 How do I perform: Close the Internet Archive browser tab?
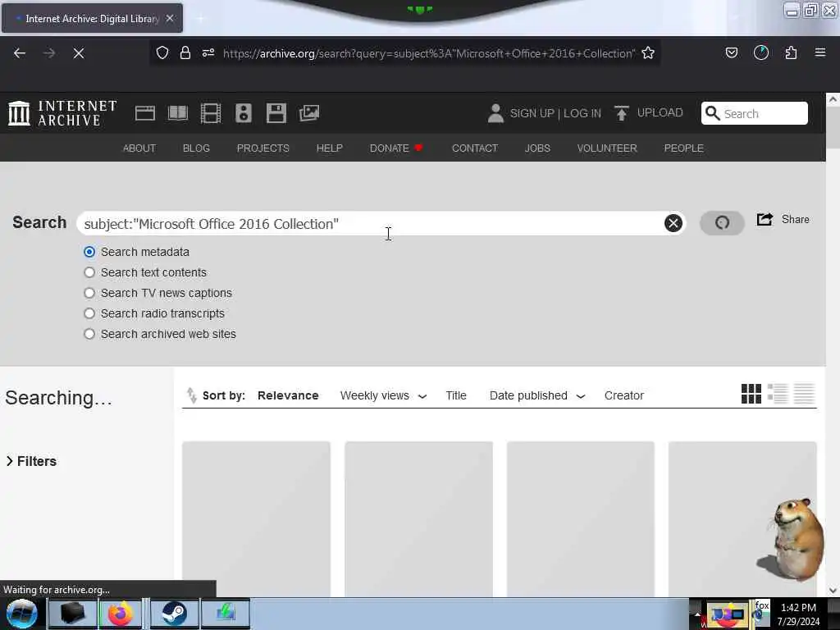[169, 18]
